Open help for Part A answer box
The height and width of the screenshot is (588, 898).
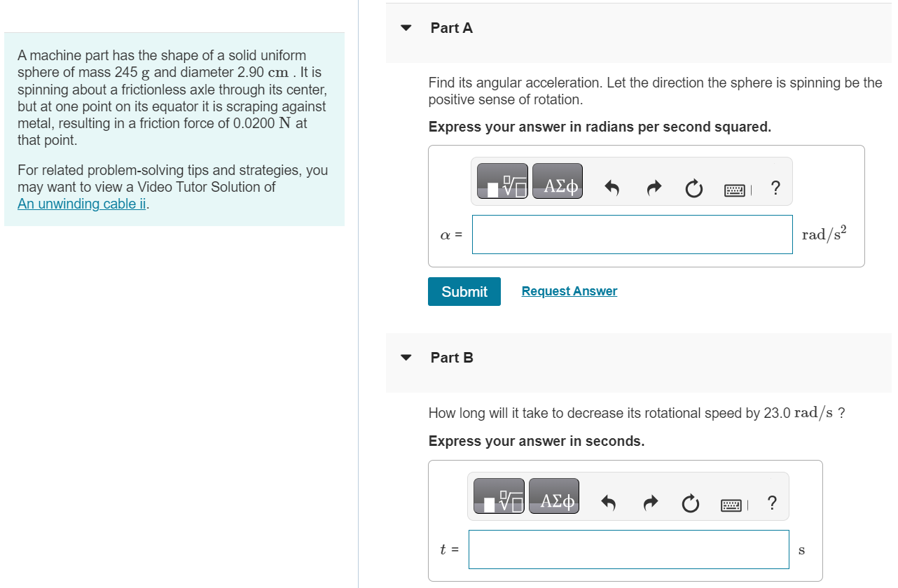click(775, 188)
